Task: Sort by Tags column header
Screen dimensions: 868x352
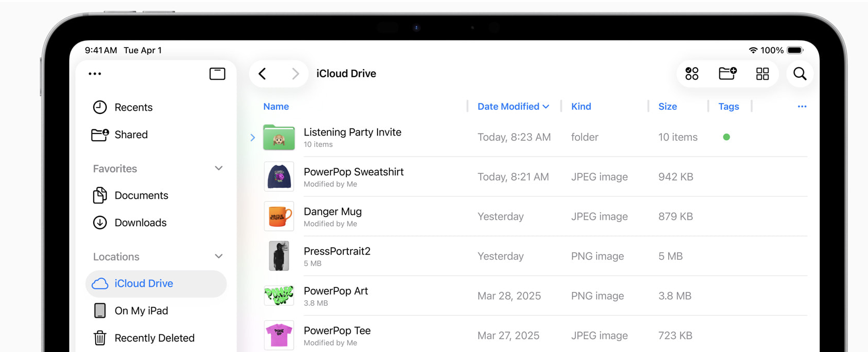Action: click(x=729, y=106)
